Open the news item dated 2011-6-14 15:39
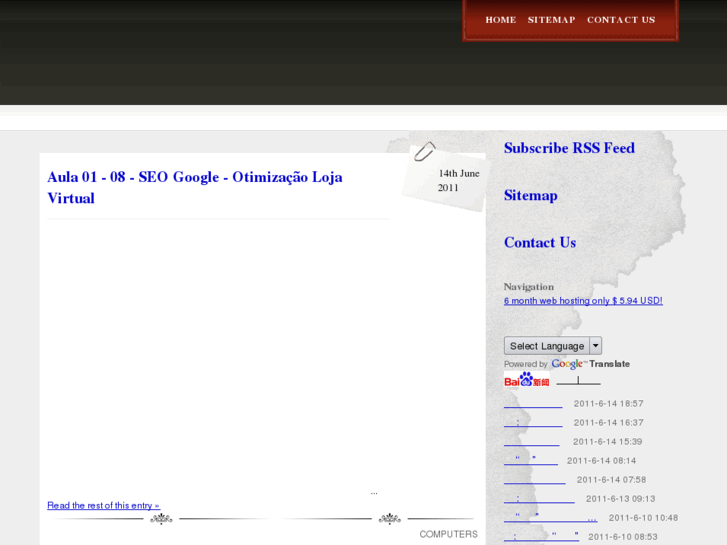Screen dimensions: 727x545 (x=531, y=442)
